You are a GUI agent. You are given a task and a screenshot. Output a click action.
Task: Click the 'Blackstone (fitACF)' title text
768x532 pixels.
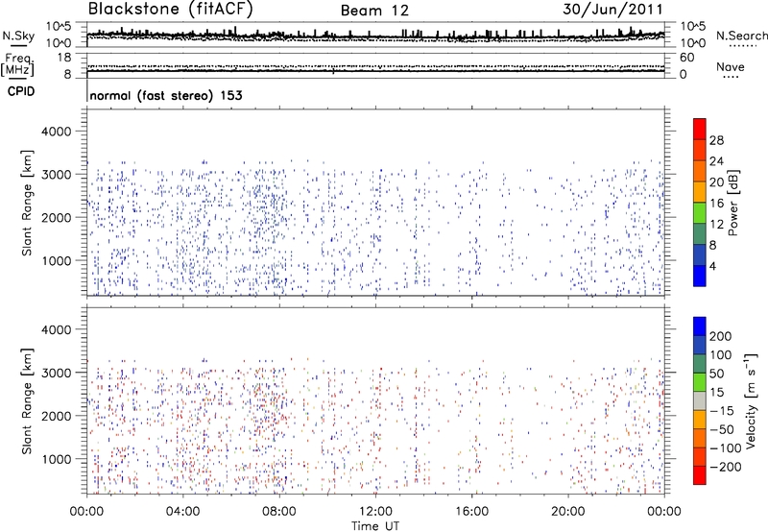[171, 9]
